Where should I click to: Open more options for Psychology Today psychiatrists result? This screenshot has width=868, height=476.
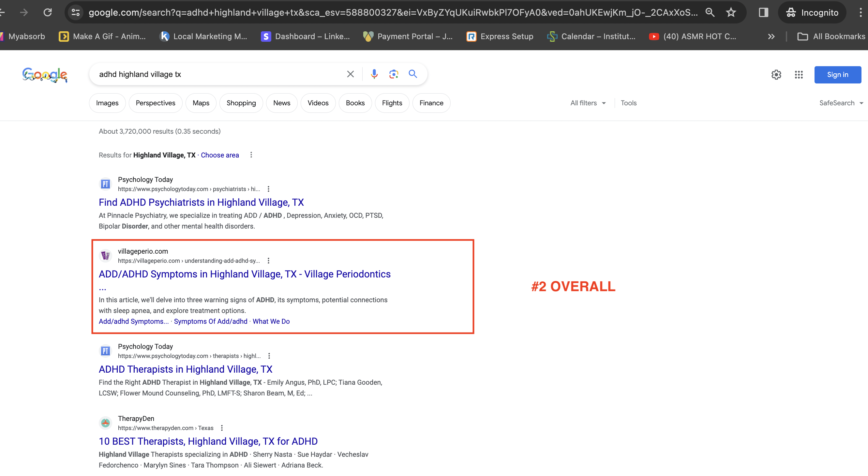(x=268, y=189)
